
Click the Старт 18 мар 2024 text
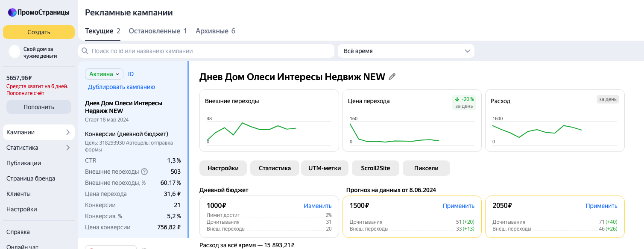point(107,120)
